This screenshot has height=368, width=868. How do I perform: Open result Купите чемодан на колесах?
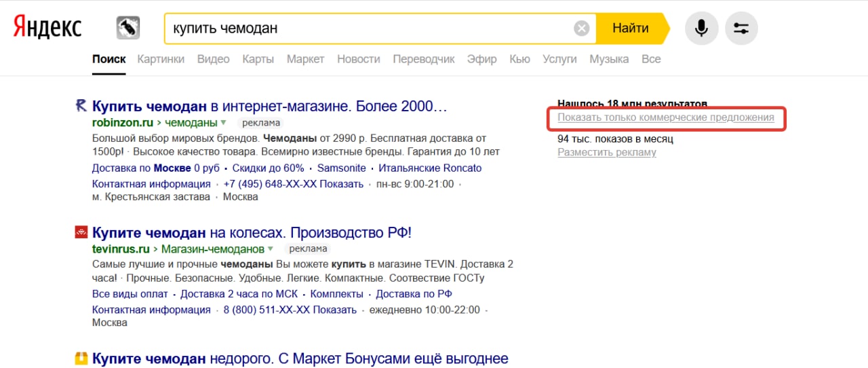(252, 233)
